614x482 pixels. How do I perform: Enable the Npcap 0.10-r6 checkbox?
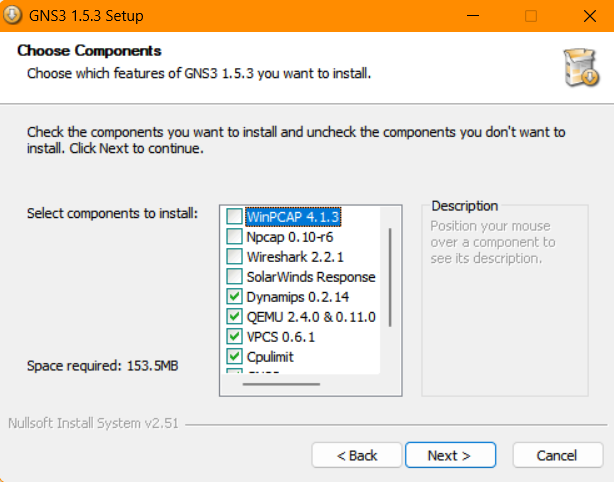(x=234, y=236)
